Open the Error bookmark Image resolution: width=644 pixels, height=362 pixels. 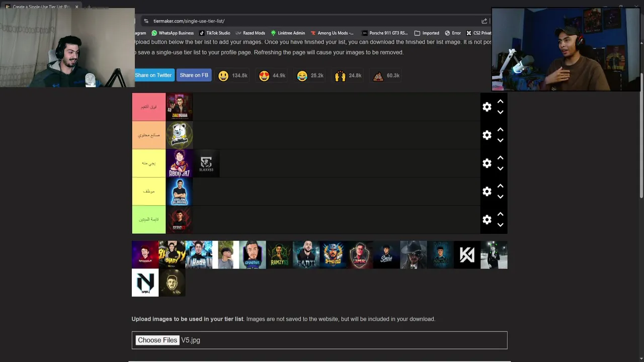click(x=452, y=33)
